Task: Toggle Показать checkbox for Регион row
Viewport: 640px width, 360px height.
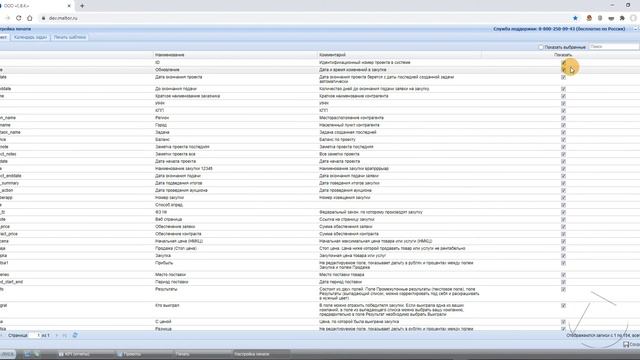Action: pos(563,118)
